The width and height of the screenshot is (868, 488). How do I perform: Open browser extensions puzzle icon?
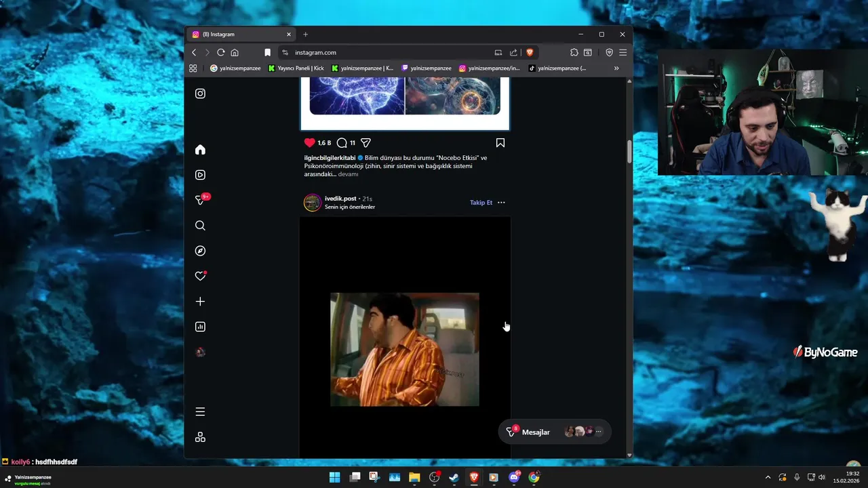(574, 52)
